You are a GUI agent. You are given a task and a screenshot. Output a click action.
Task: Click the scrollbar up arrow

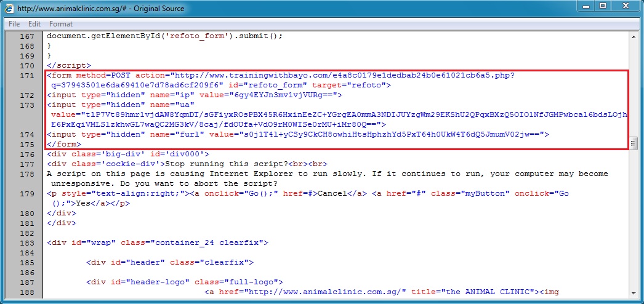[633, 36]
